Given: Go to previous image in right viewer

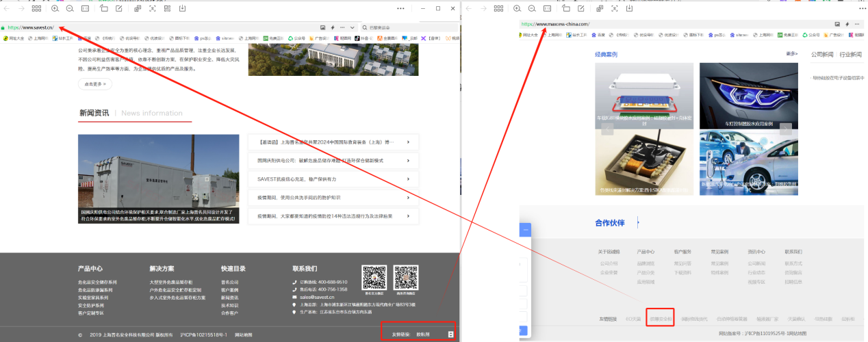Looking at the screenshot, I should pos(468,8).
